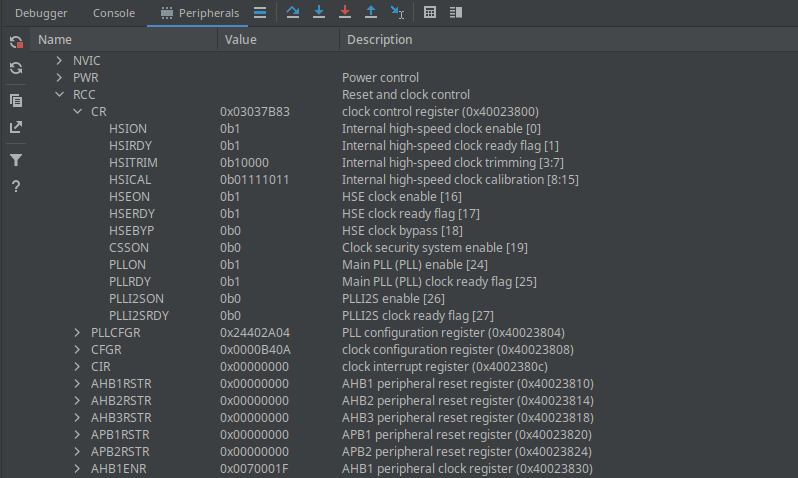The height and width of the screenshot is (478, 798).
Task: Collapse the CR register node
Action: click(x=77, y=112)
